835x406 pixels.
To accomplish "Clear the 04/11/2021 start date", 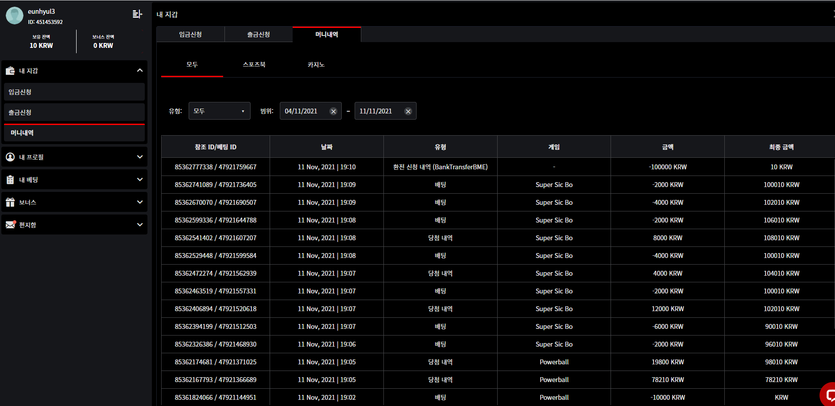I will tap(333, 111).
